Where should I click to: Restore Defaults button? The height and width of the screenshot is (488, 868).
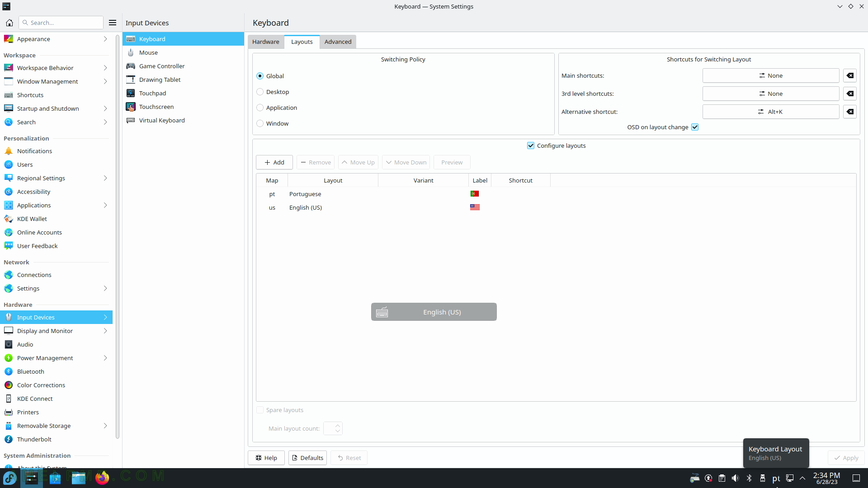307,458
